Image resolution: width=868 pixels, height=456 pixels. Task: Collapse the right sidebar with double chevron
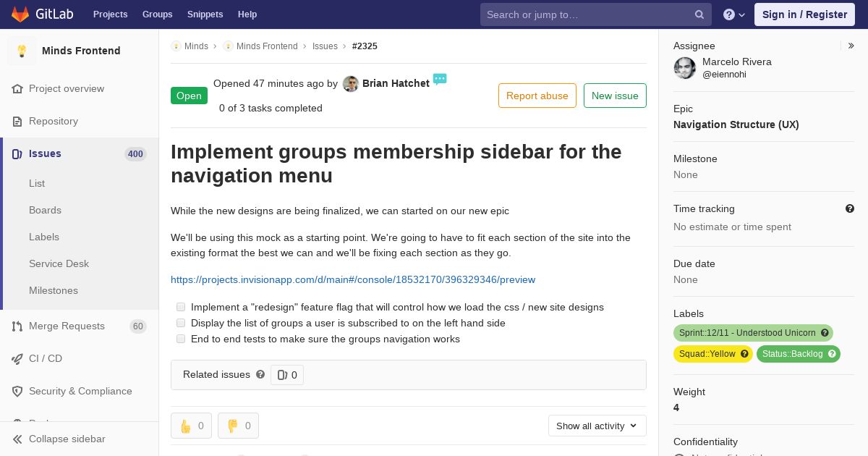(851, 46)
